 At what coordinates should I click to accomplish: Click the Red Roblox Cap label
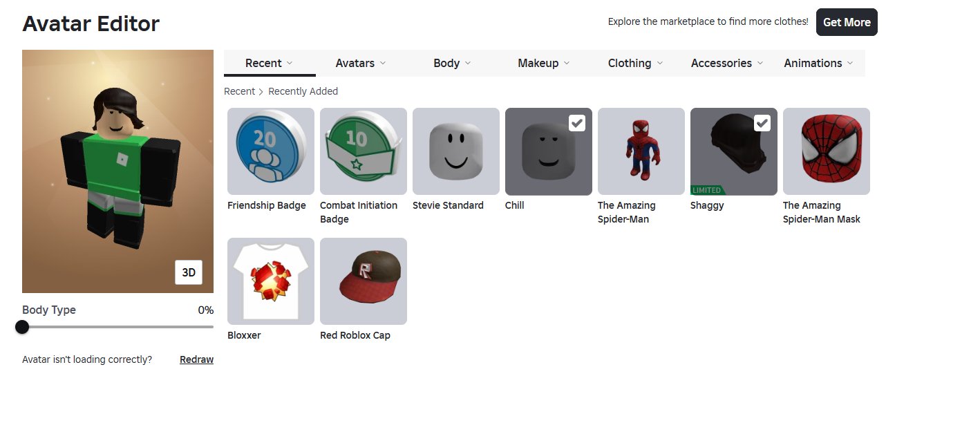coord(355,335)
